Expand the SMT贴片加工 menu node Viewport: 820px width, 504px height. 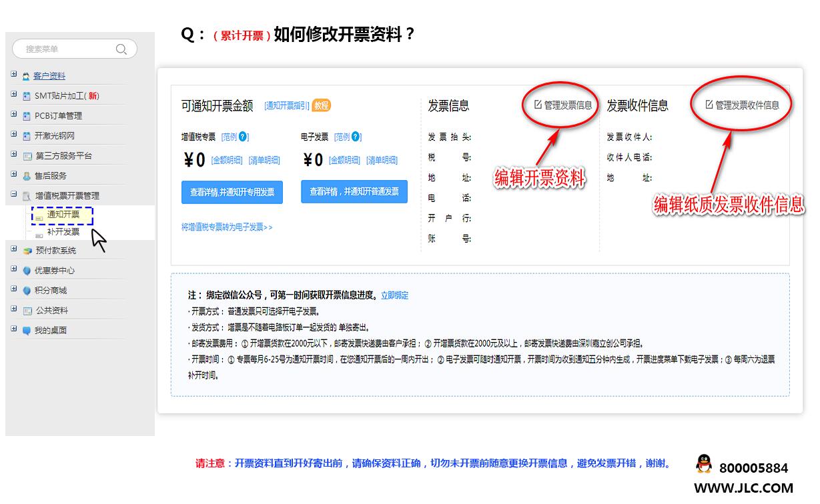pyautogui.click(x=14, y=95)
